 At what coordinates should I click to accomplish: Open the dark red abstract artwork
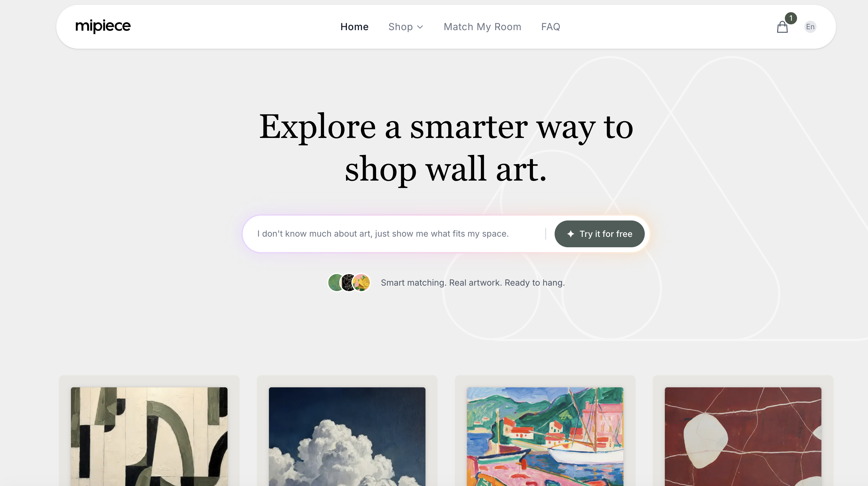point(743,436)
